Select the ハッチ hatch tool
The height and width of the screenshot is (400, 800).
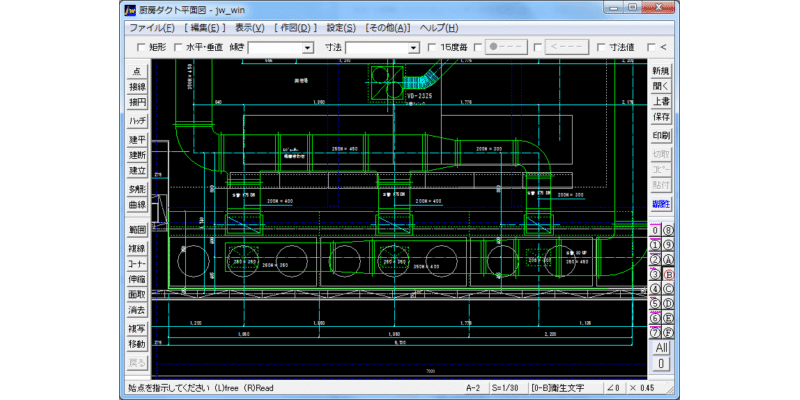click(137, 121)
